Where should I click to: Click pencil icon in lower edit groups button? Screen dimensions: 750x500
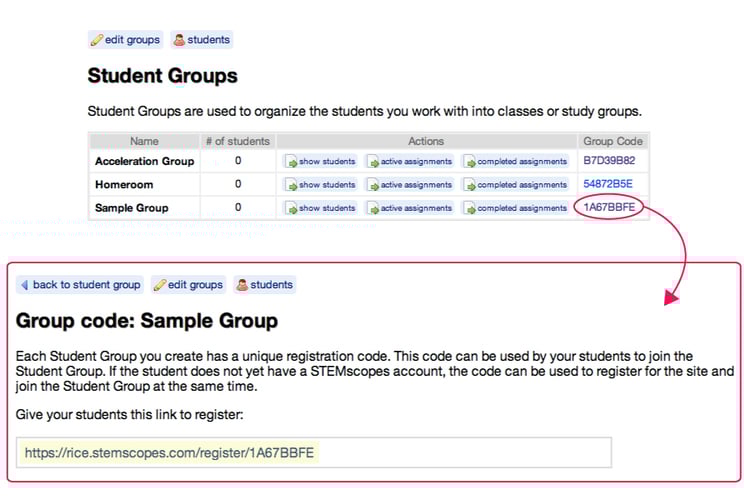[160, 285]
